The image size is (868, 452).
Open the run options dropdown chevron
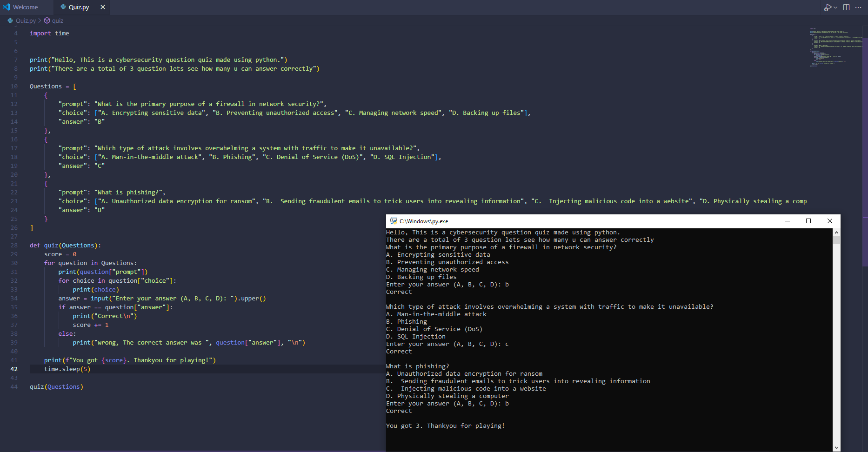click(835, 7)
